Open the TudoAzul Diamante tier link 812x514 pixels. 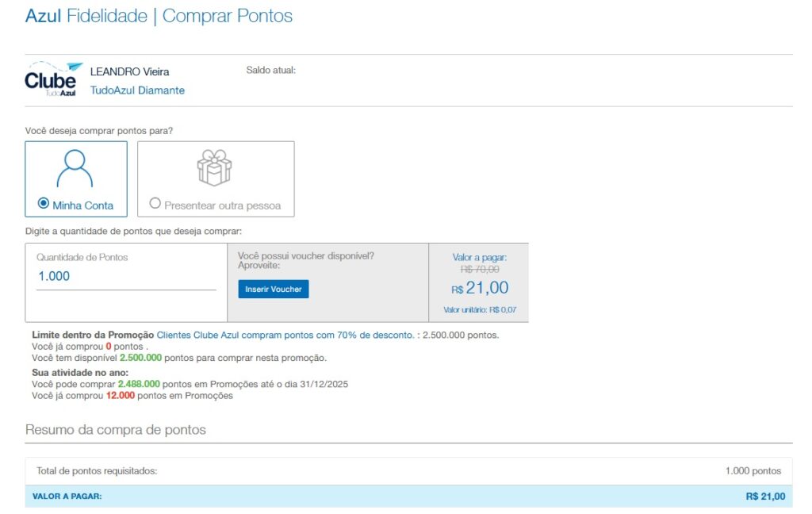click(x=137, y=90)
